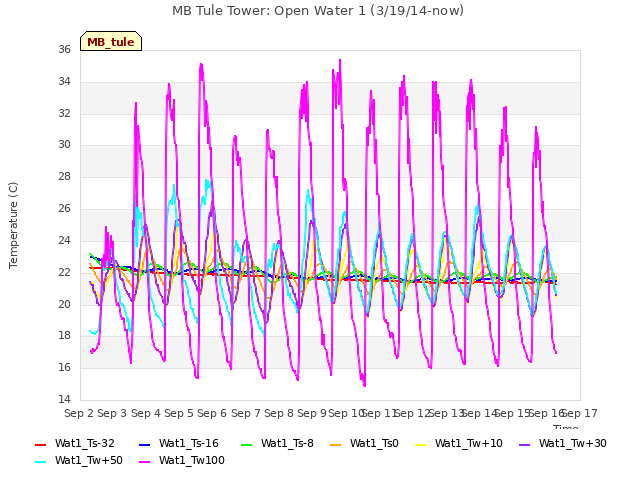Screen dimensions: 640x480
Task: Click the Sep 4 x-axis tick label
Action: coord(146,413)
